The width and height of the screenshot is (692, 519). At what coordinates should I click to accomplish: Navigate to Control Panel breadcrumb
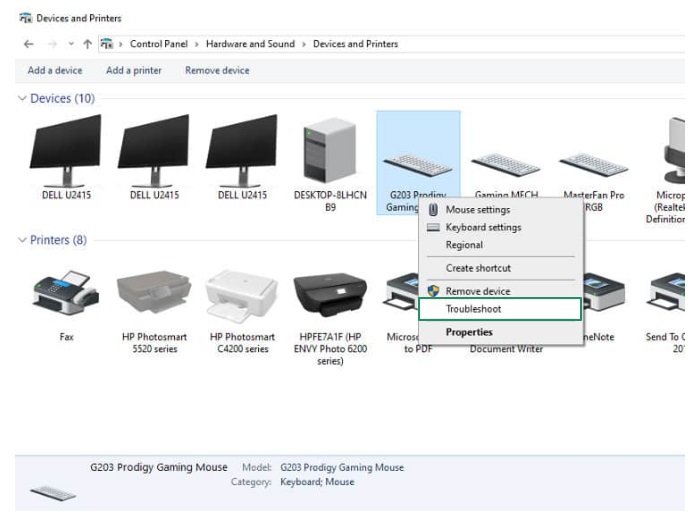pyautogui.click(x=158, y=44)
